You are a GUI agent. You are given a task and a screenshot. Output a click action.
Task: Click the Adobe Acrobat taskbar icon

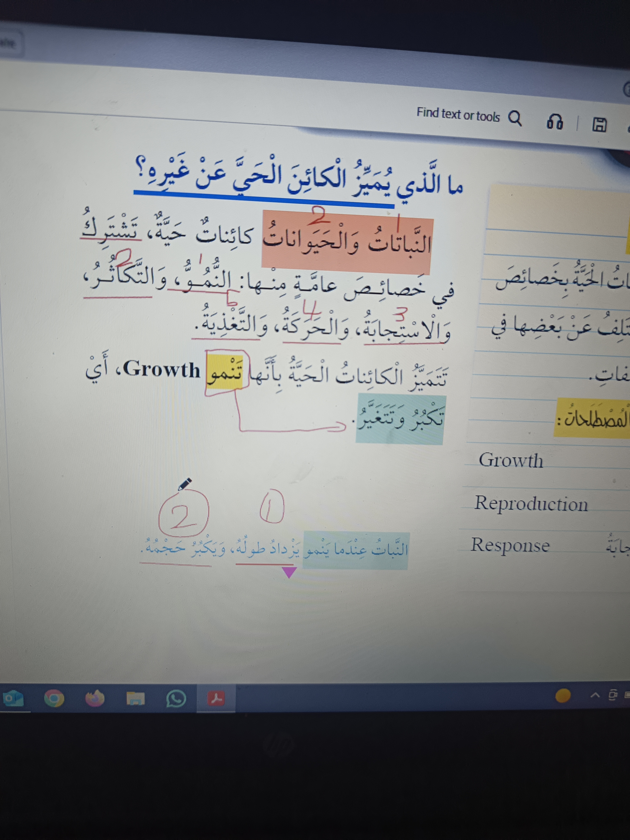coord(216,698)
